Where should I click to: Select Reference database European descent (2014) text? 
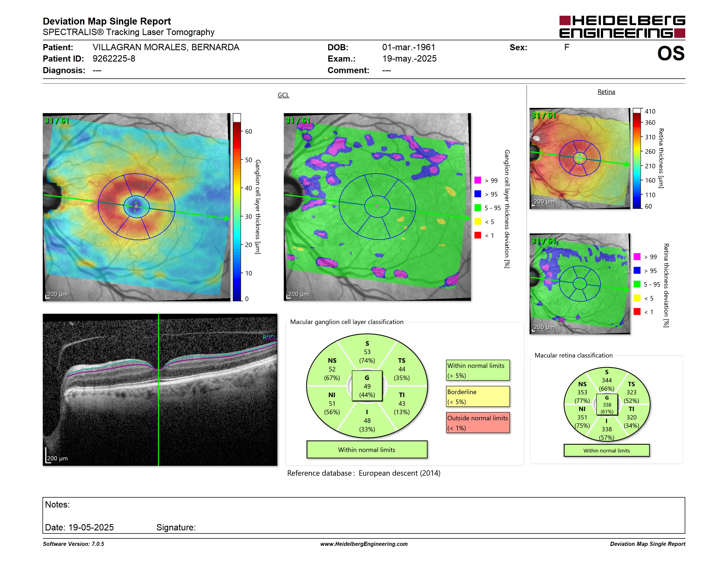364,473
